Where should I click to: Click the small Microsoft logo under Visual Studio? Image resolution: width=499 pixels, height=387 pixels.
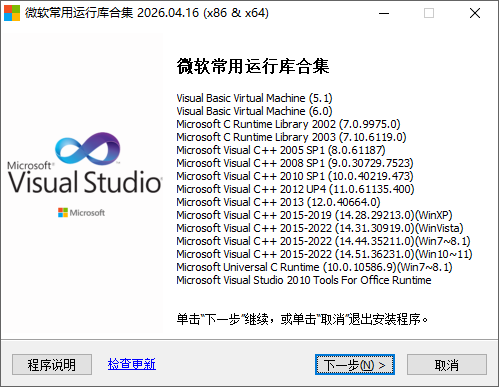click(81, 213)
